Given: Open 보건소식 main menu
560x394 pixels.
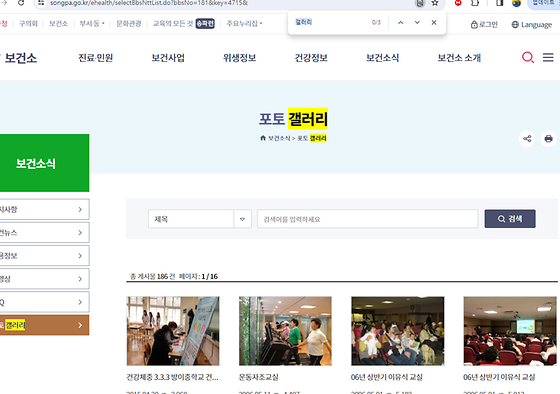Looking at the screenshot, I should [382, 58].
